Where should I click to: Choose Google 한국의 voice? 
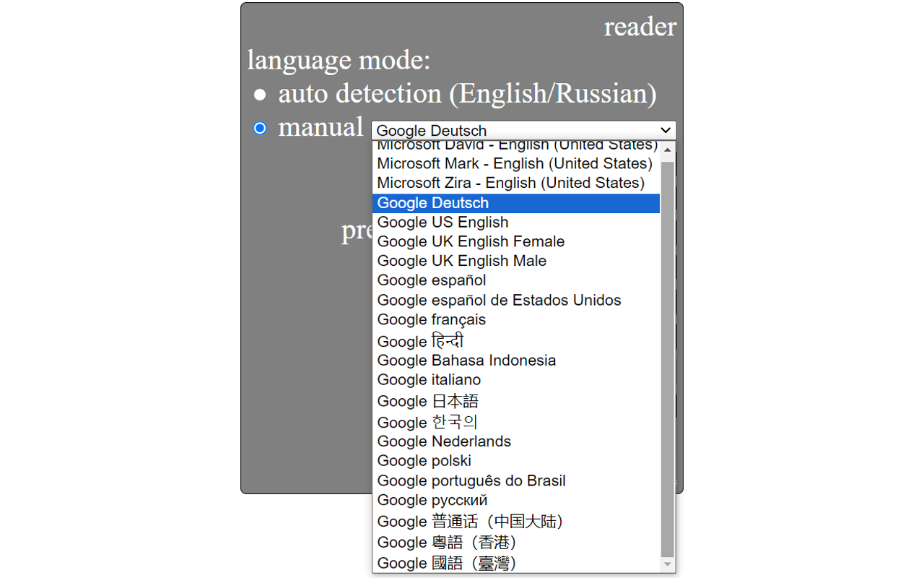tap(516, 422)
